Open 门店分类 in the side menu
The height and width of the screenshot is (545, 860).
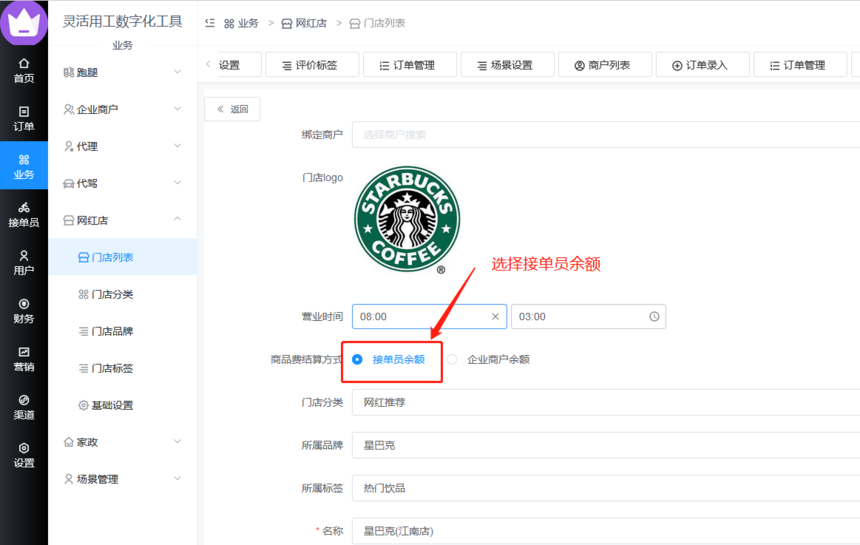point(122,294)
